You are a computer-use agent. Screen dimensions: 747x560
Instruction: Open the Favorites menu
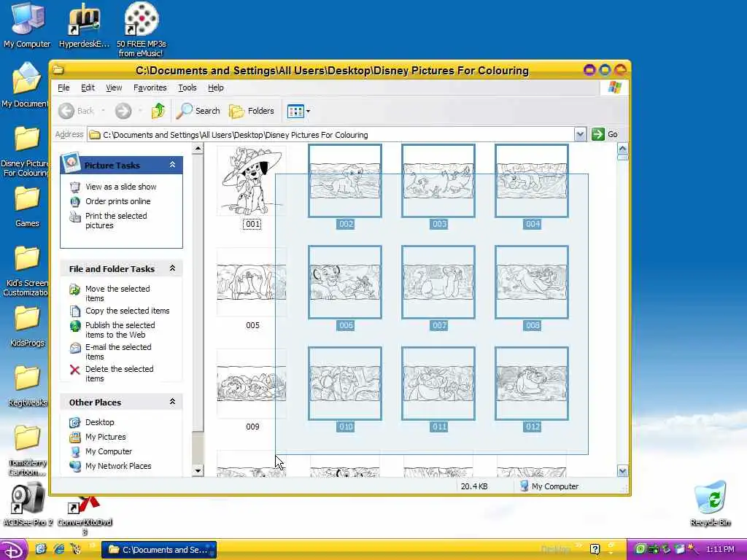(x=150, y=87)
